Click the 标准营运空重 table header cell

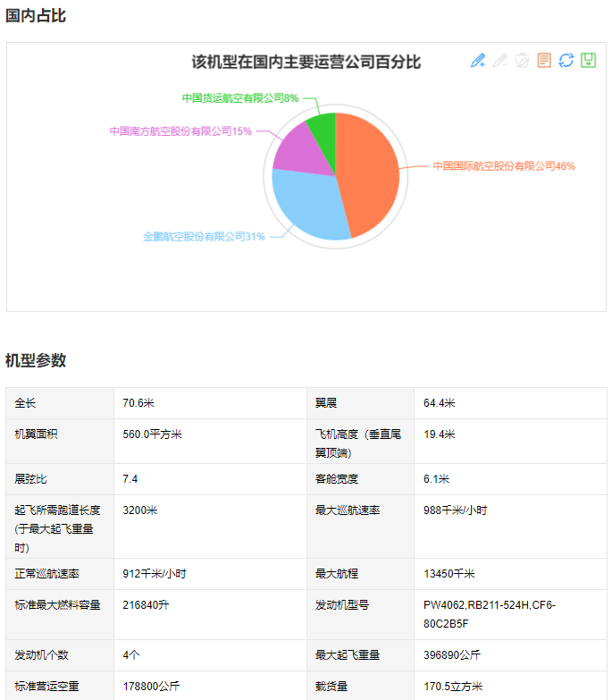(x=60, y=686)
